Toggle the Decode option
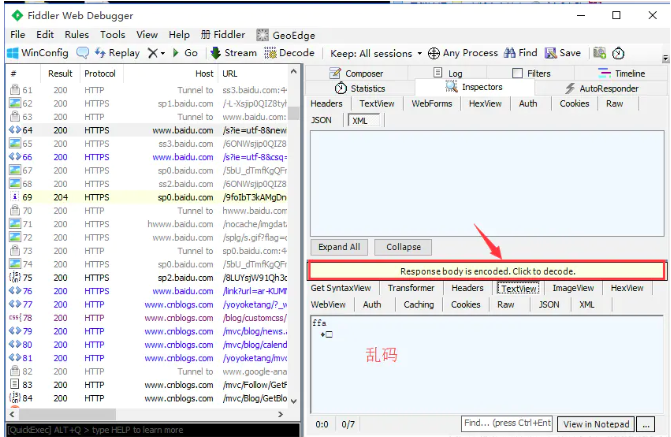 (x=289, y=53)
